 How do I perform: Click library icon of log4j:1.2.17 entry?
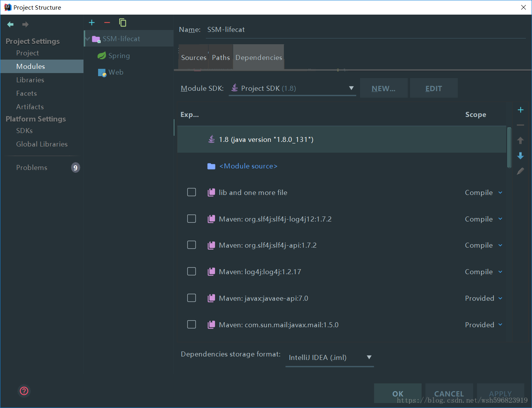point(211,272)
